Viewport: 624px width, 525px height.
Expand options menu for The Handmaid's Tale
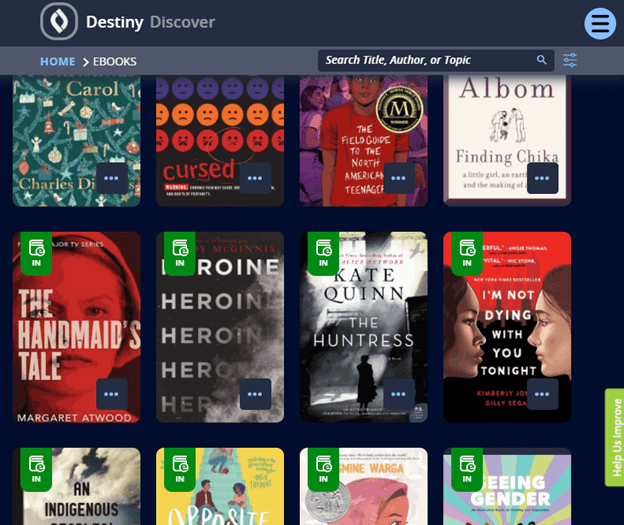click(112, 394)
